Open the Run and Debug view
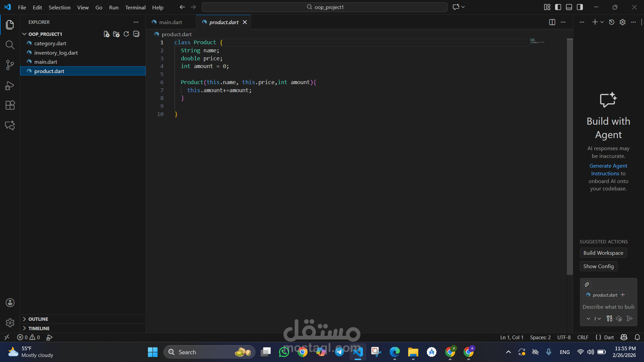644x362 pixels. (x=10, y=86)
